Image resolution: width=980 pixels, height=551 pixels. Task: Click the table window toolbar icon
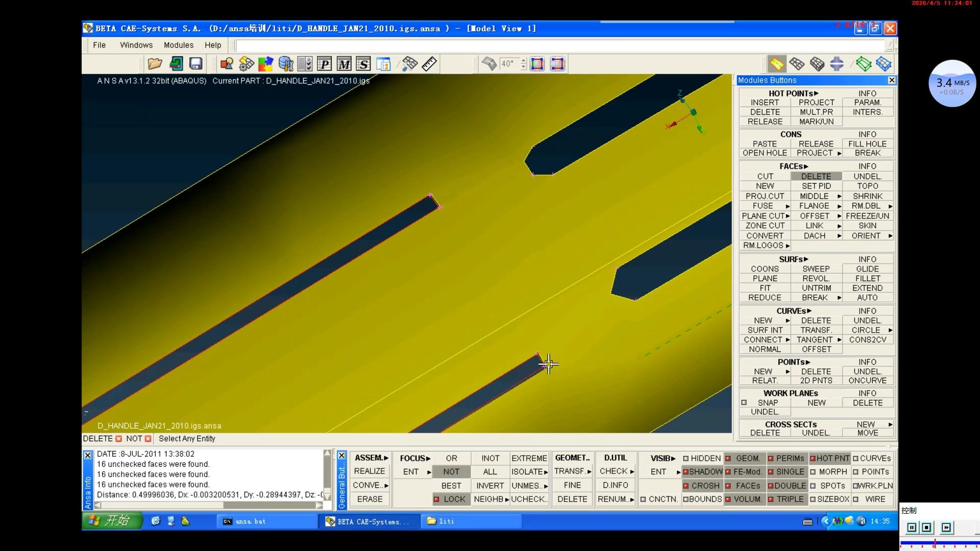383,64
